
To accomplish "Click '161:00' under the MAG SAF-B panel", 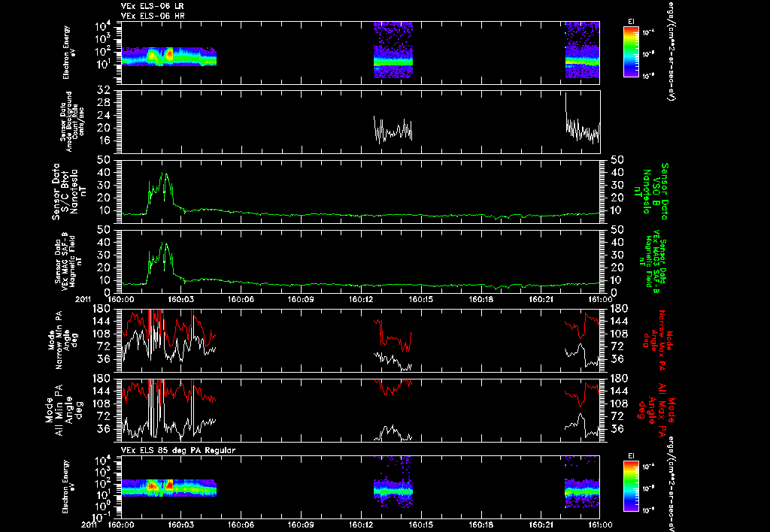I will [600, 299].
